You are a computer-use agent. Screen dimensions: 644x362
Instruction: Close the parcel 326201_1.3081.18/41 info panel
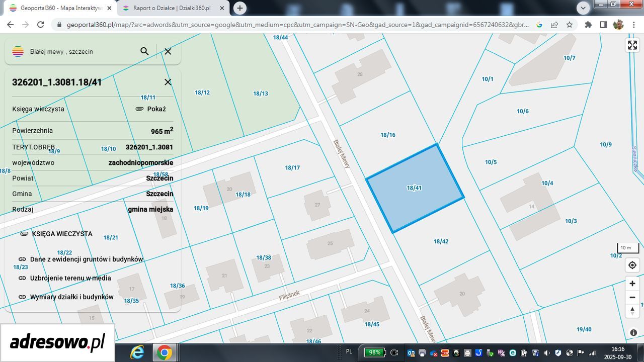[168, 82]
